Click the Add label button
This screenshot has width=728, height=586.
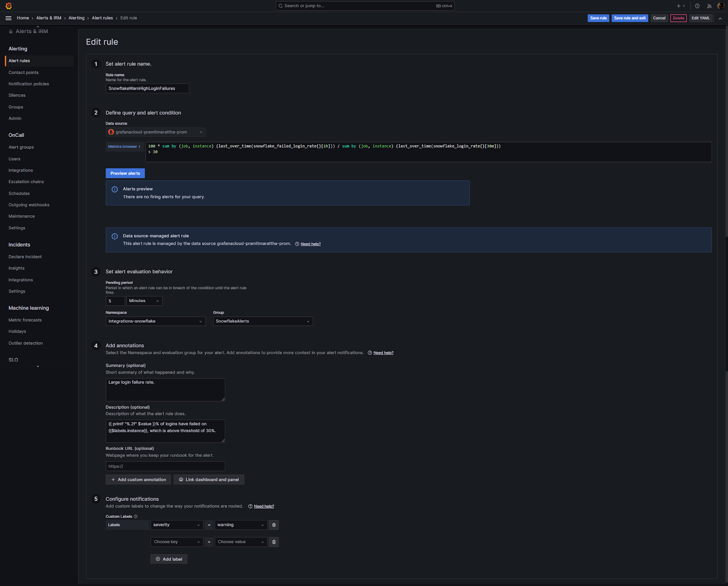[x=169, y=559]
